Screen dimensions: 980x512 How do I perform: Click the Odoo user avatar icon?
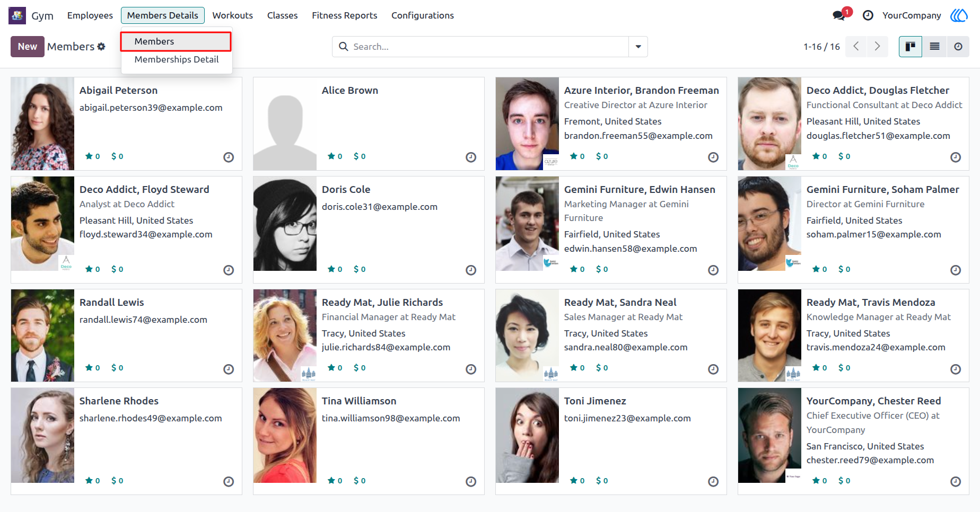click(959, 15)
